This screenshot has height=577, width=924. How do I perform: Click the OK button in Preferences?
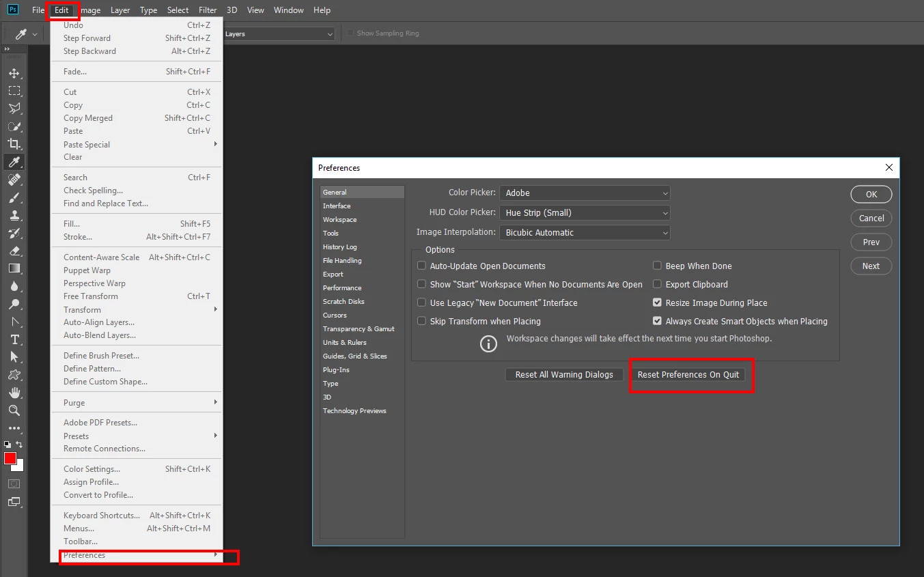point(871,195)
